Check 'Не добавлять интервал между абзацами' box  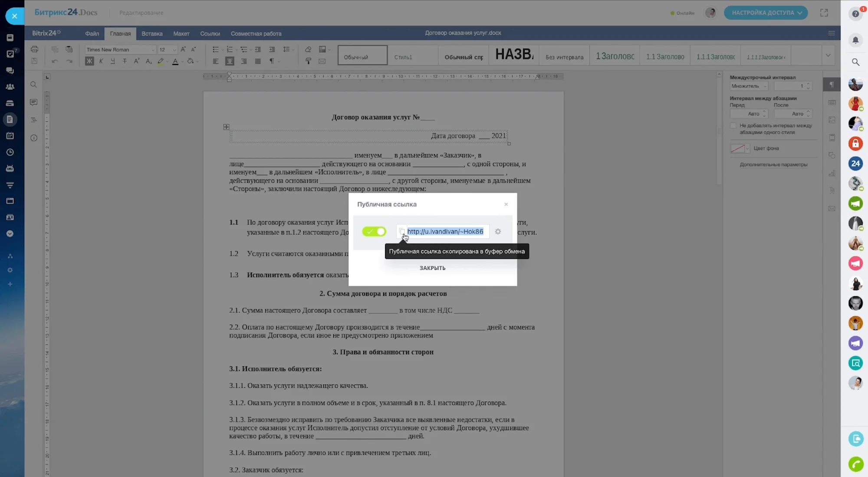[x=733, y=126]
